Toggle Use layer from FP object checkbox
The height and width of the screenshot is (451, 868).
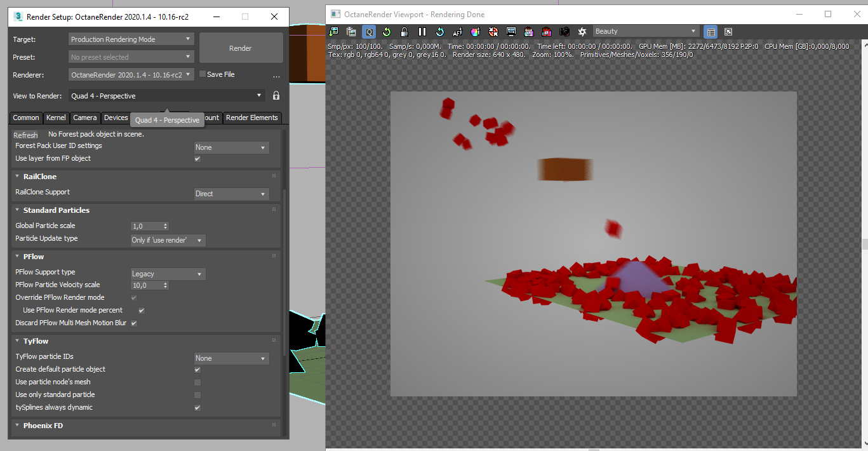(197, 159)
